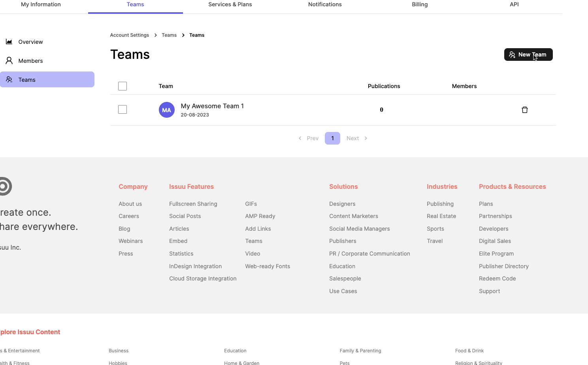Click the Account Settings breadcrumb
The image size is (588, 365).
click(x=129, y=35)
